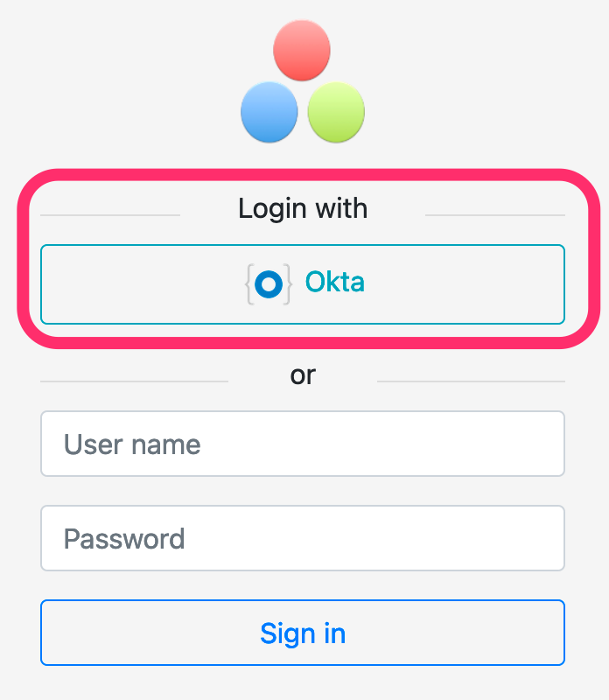Click the divider line right of "Login with"
Image resolution: width=609 pixels, height=700 pixels.
point(494,215)
